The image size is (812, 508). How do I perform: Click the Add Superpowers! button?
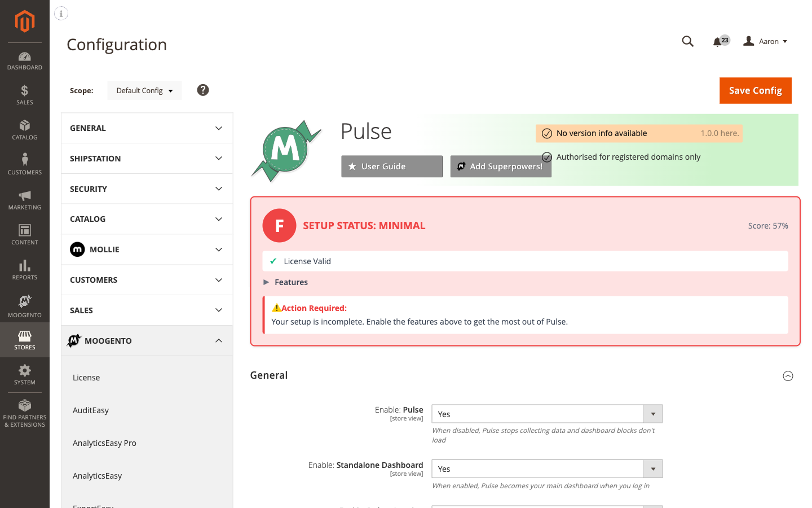501,167
